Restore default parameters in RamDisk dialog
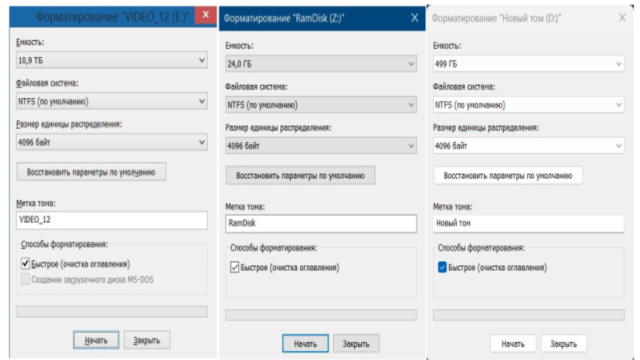Viewport: 640px width, 360px height. pos(300,176)
